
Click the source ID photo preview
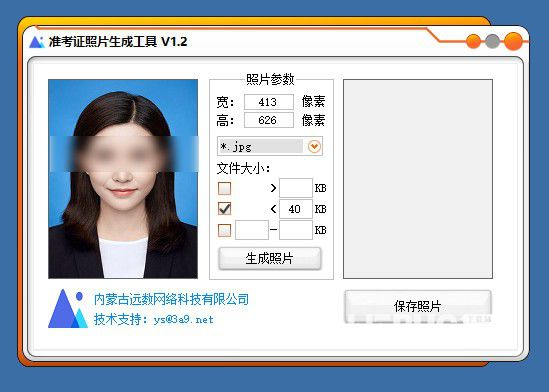click(x=123, y=179)
